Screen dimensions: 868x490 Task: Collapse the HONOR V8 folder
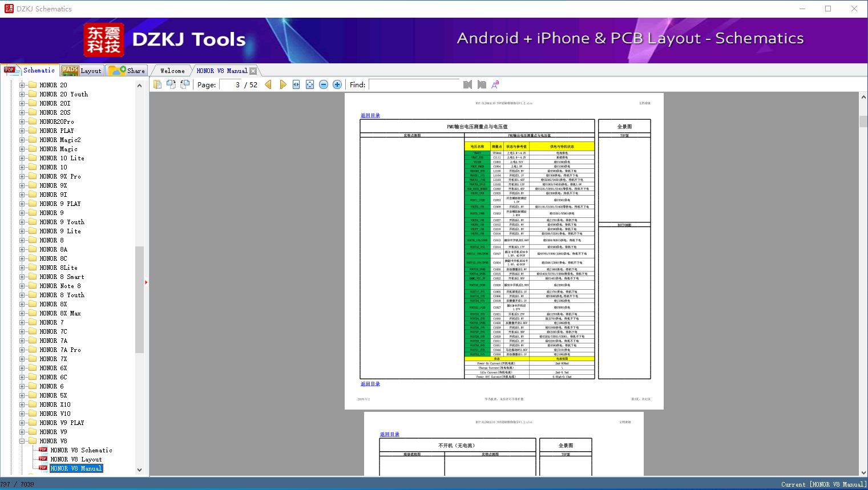tap(22, 441)
